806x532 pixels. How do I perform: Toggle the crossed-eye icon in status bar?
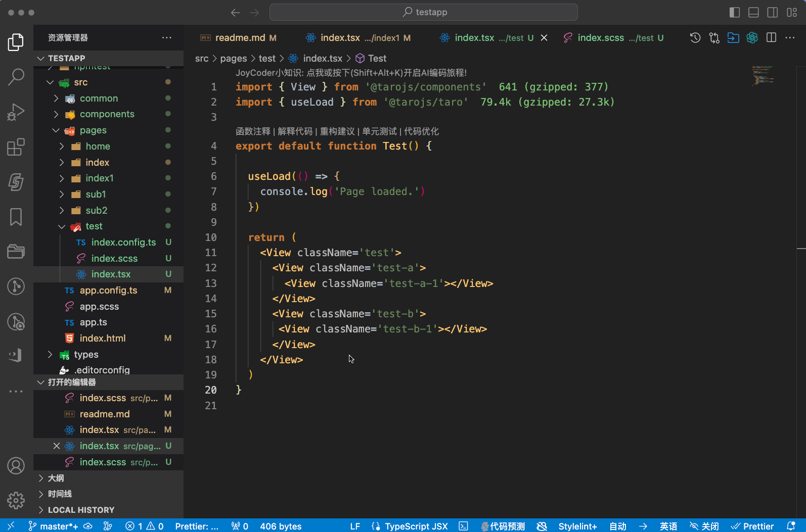pyautogui.click(x=542, y=526)
